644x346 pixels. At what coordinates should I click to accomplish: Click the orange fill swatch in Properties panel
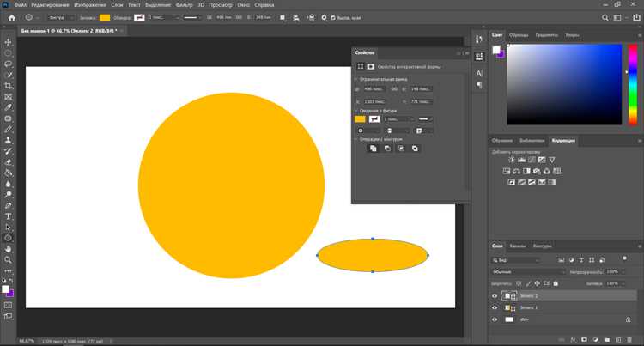(x=360, y=119)
